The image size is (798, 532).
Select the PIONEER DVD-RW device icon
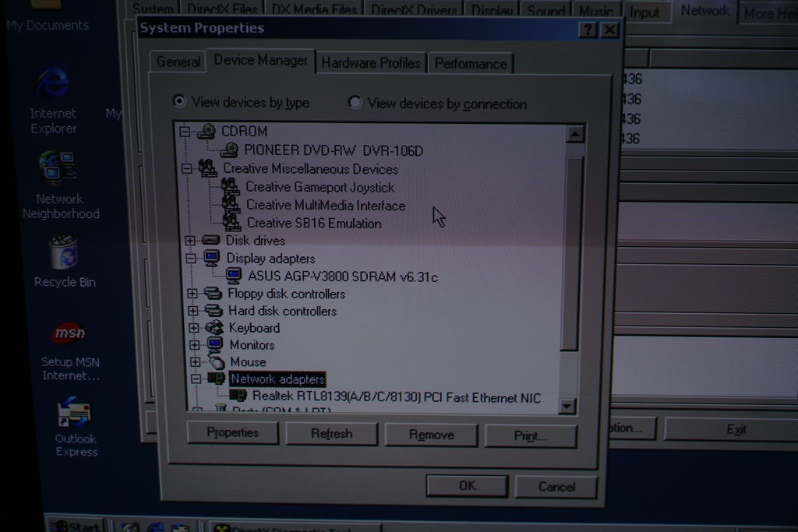(x=230, y=150)
